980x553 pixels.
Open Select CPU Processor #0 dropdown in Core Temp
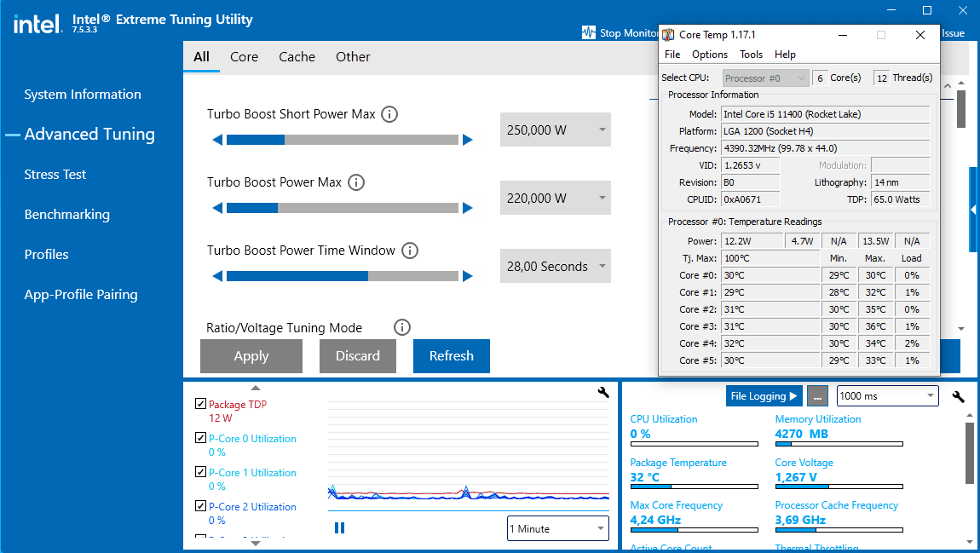pyautogui.click(x=765, y=78)
